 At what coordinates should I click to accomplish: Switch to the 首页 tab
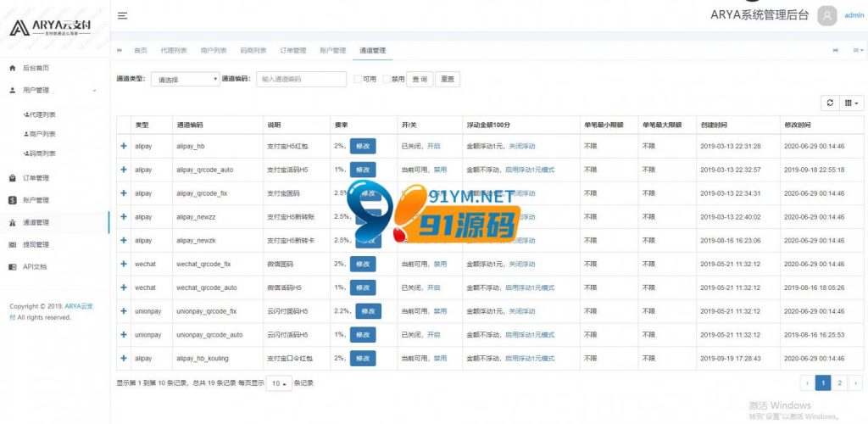click(141, 50)
